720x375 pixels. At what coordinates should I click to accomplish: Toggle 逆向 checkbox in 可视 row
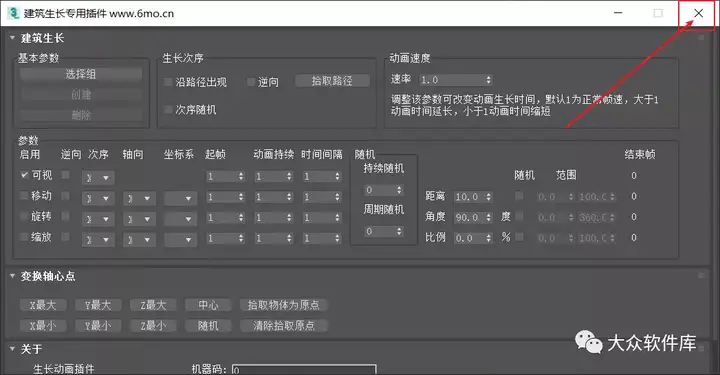66,175
